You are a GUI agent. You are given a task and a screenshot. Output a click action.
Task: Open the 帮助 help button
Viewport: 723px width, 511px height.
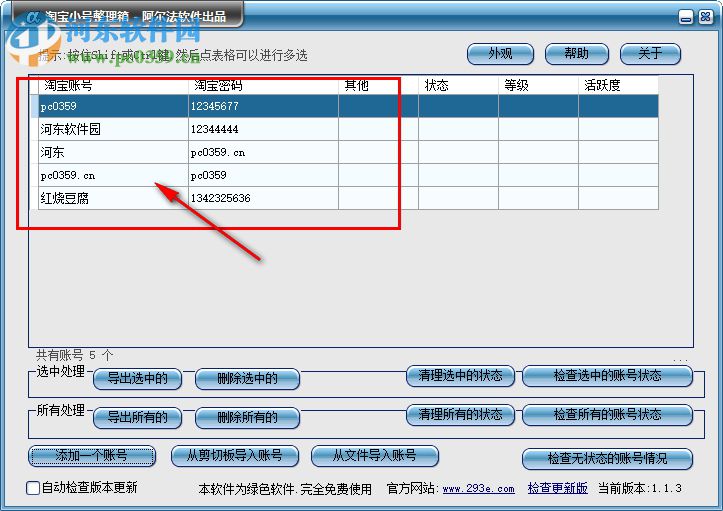pos(577,54)
